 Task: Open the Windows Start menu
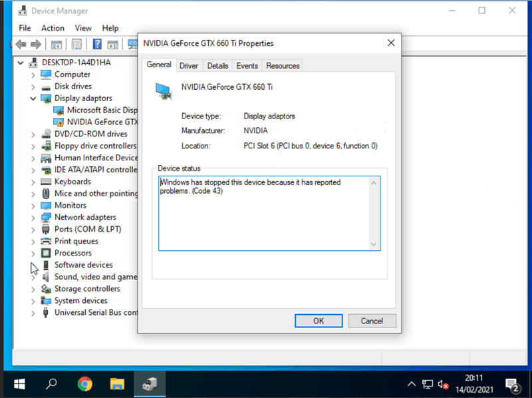click(x=19, y=384)
